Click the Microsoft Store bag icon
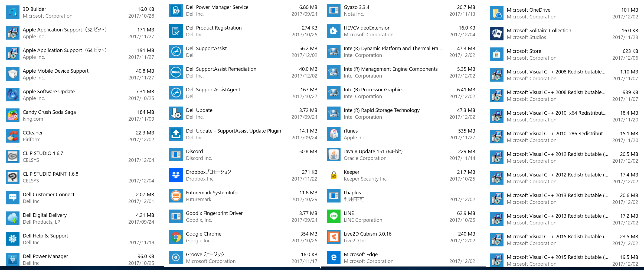 (497, 54)
